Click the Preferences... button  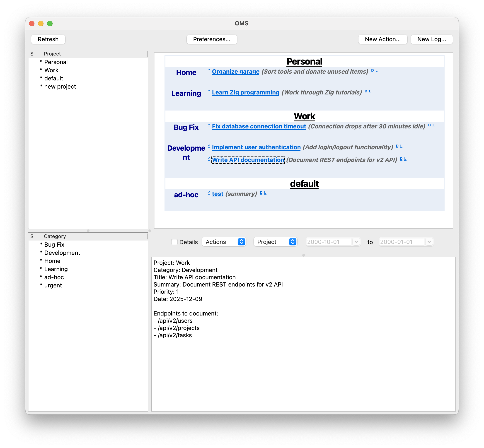pyautogui.click(x=211, y=39)
